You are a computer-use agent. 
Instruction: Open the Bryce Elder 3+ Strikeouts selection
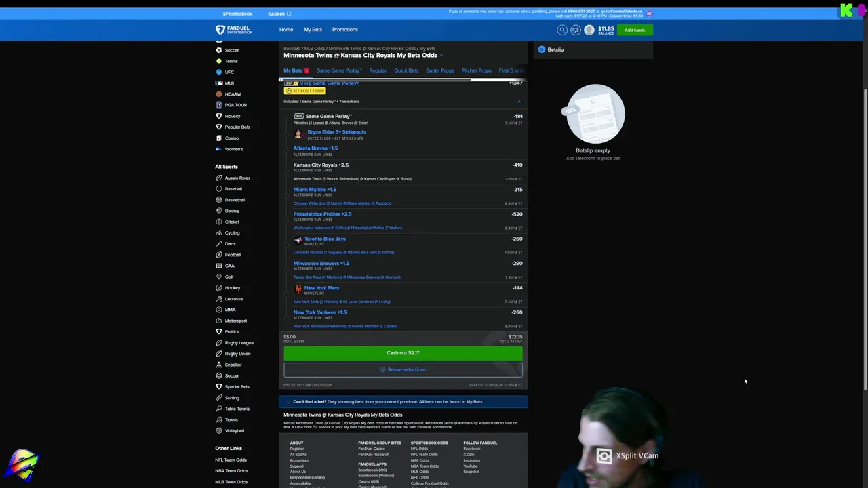(x=336, y=132)
